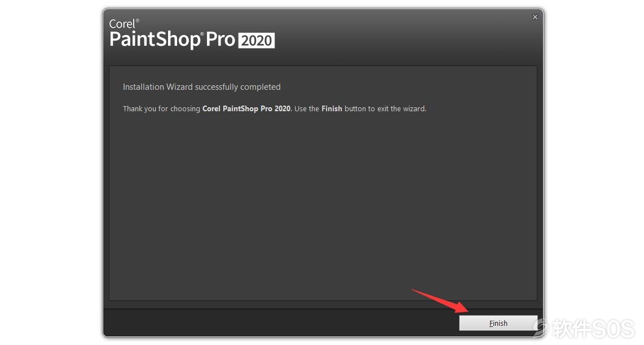The height and width of the screenshot is (345, 644).
Task: Click the bold word 'Finish' in the message
Action: pyautogui.click(x=332, y=108)
